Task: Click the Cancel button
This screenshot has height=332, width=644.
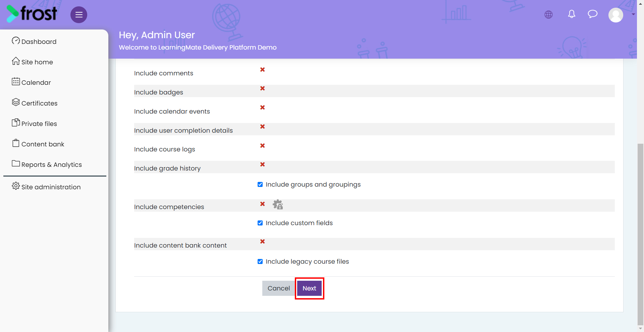Action: tap(279, 288)
